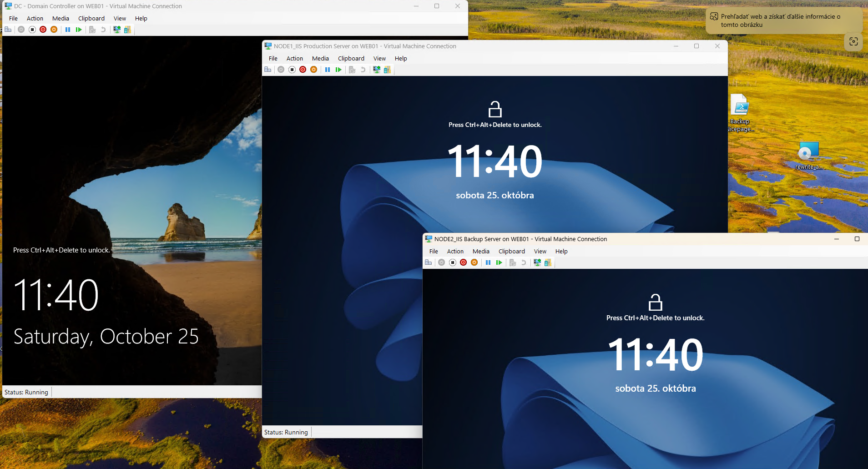This screenshot has height=469, width=868.
Task: Open File menu in NODE2 window
Action: (434, 252)
